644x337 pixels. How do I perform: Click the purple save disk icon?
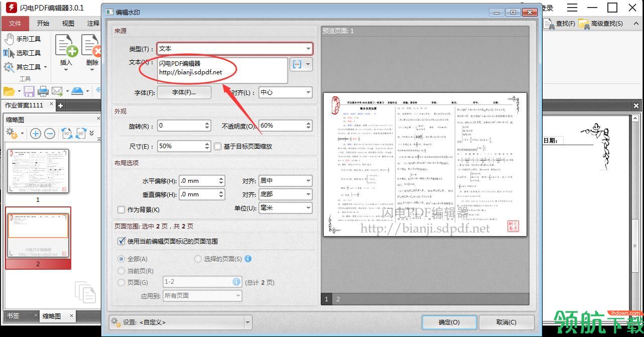click(x=29, y=91)
